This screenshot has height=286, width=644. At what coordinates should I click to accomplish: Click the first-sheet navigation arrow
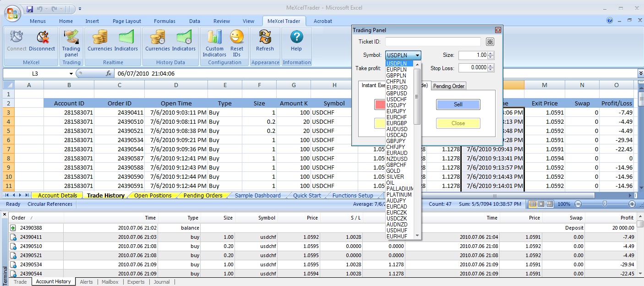(x=7, y=195)
